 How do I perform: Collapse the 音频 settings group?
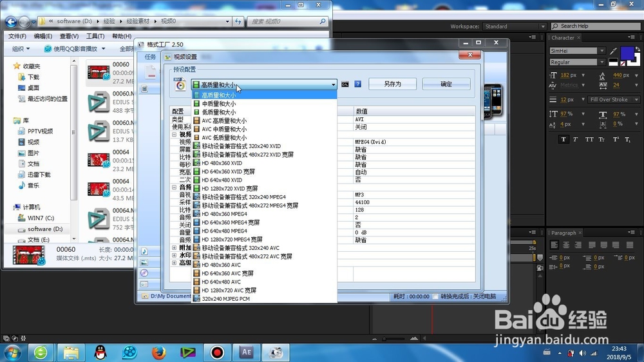point(174,187)
